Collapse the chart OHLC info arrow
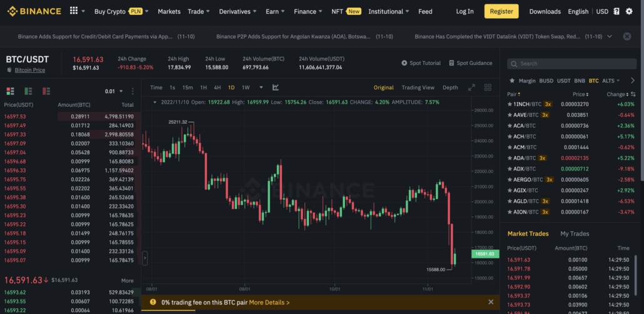 click(155, 102)
